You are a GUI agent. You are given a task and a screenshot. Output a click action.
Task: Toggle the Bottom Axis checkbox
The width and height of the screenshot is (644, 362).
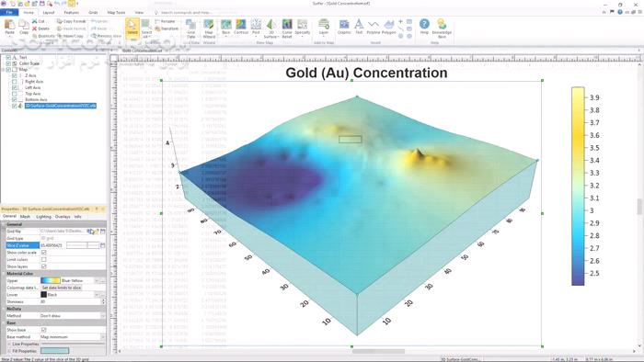(15, 99)
